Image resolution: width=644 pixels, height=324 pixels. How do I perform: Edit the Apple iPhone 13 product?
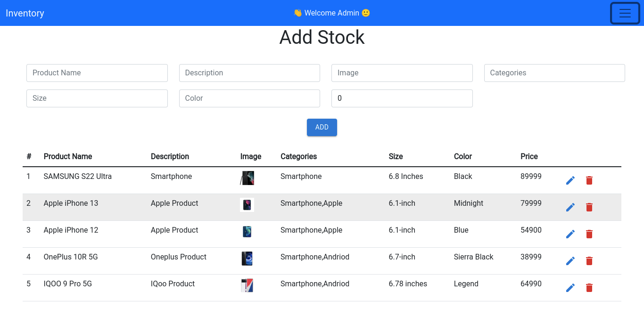570,207
